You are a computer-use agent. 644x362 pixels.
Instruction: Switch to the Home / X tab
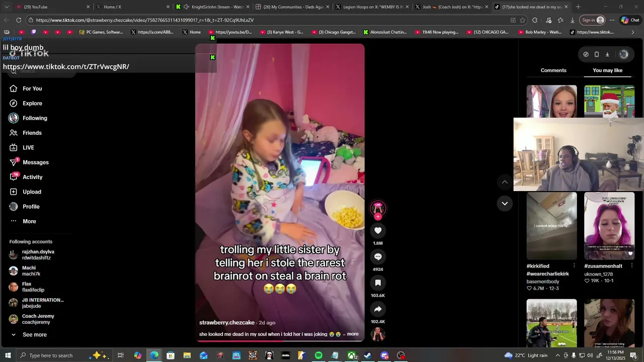click(x=133, y=7)
